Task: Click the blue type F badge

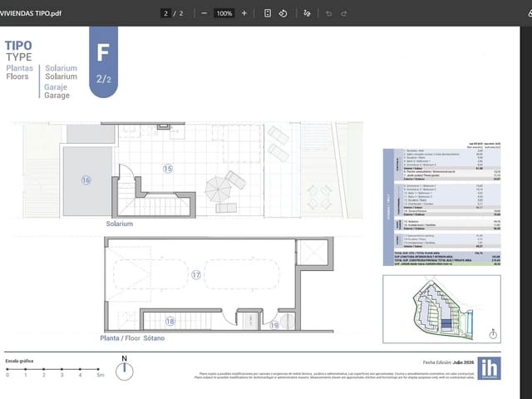Action: tap(103, 62)
